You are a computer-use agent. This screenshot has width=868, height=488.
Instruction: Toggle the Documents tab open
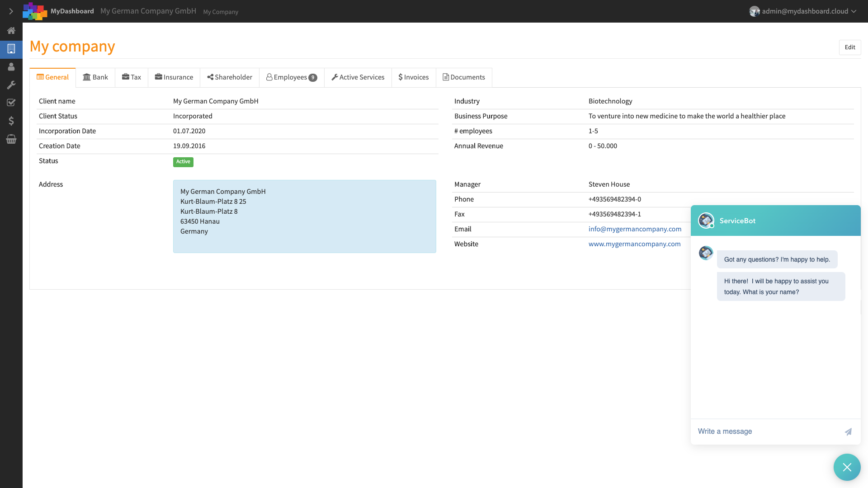pyautogui.click(x=464, y=77)
